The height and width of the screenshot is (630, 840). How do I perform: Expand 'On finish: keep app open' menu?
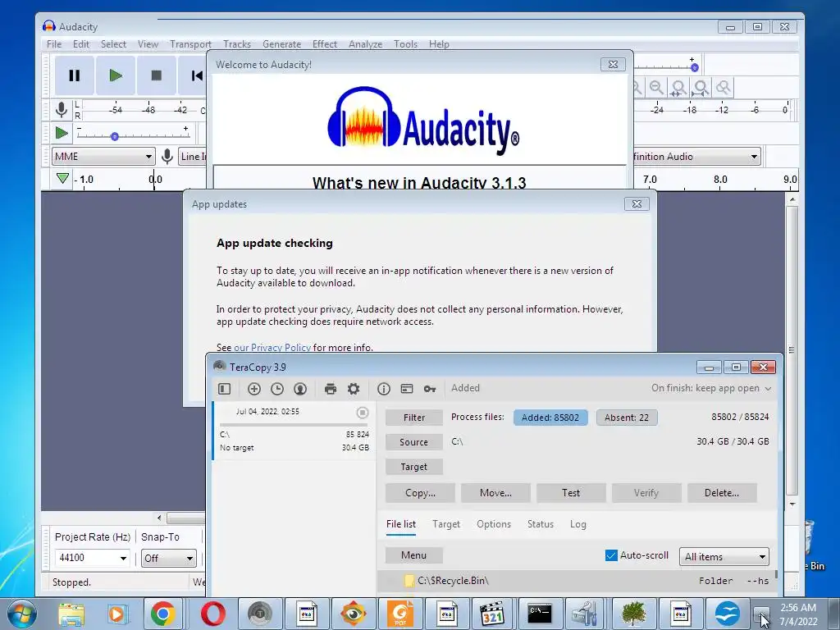(711, 388)
